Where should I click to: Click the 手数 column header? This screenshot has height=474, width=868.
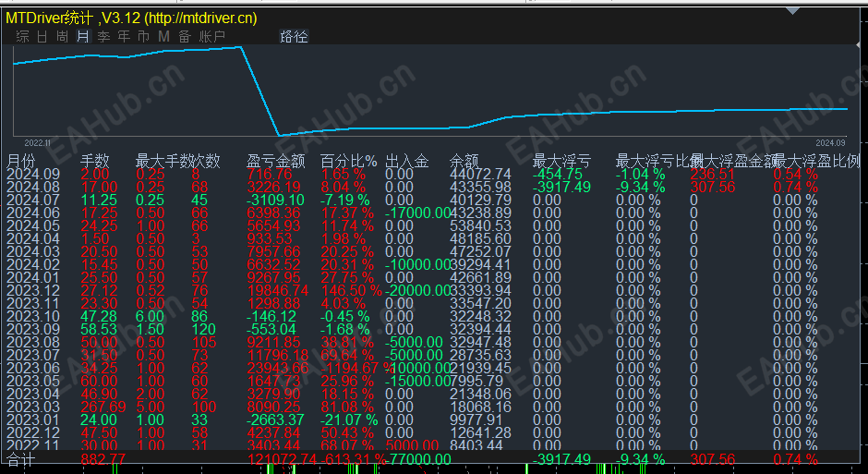pyautogui.click(x=95, y=161)
